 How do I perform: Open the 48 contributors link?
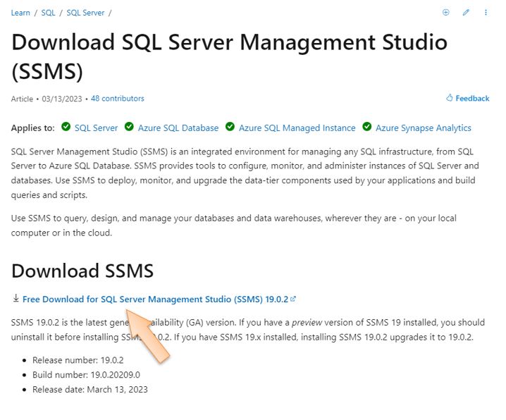coord(117,99)
